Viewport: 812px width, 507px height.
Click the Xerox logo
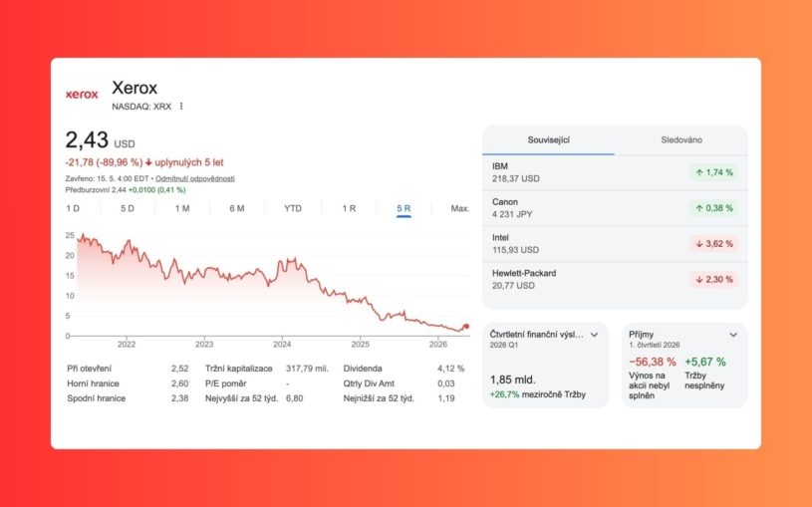82,95
